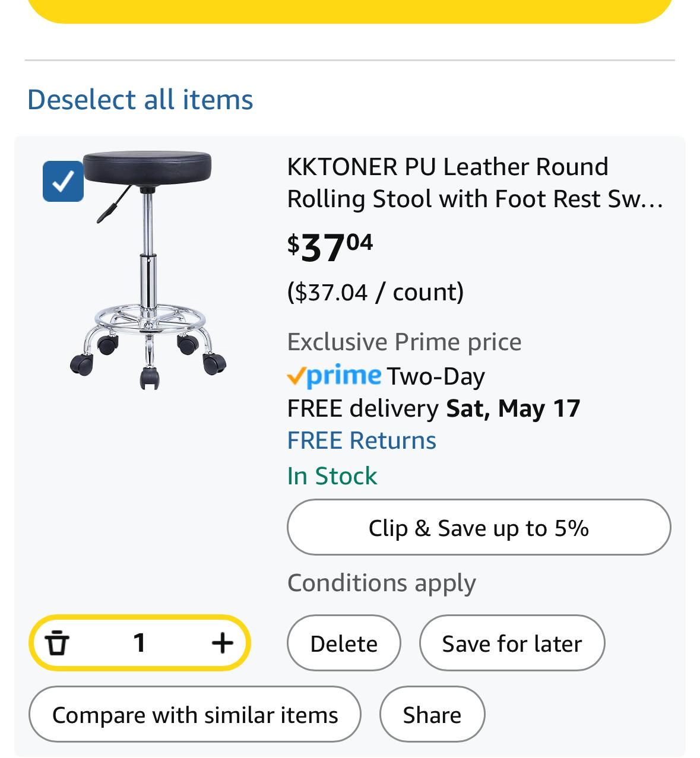Select Save for later
The image size is (700, 758).
(512, 643)
